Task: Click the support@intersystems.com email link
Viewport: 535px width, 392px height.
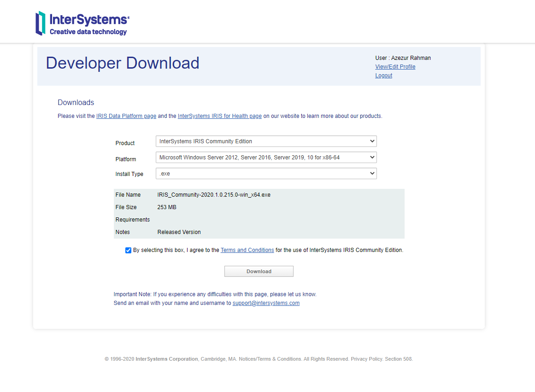Action: tap(266, 303)
